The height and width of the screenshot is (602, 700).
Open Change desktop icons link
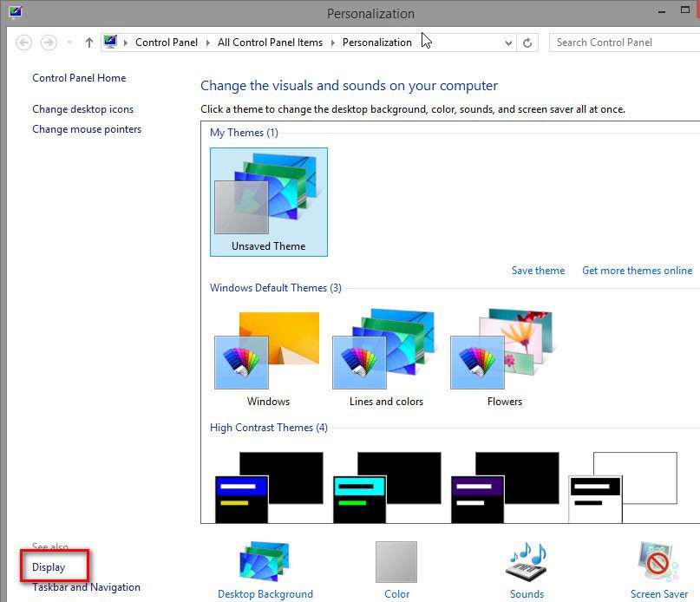click(83, 109)
